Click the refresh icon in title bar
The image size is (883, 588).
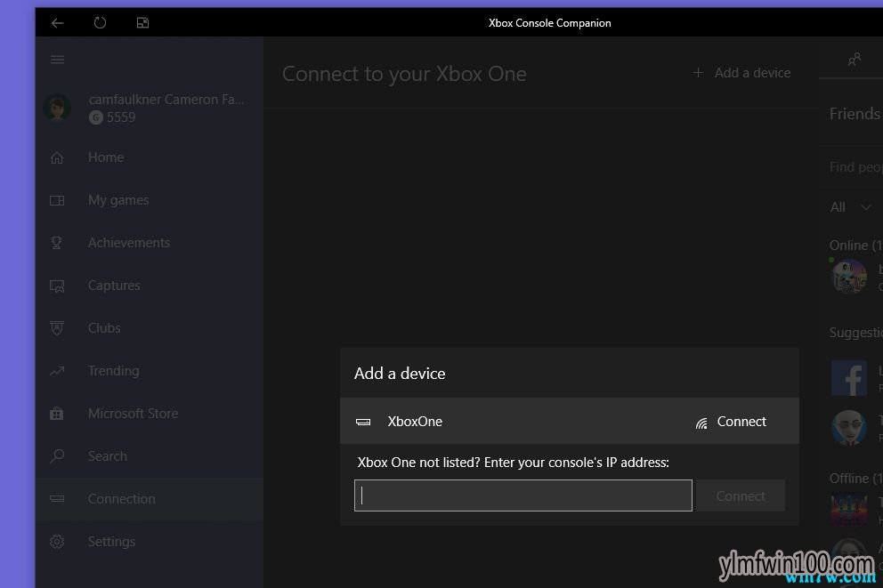100,23
